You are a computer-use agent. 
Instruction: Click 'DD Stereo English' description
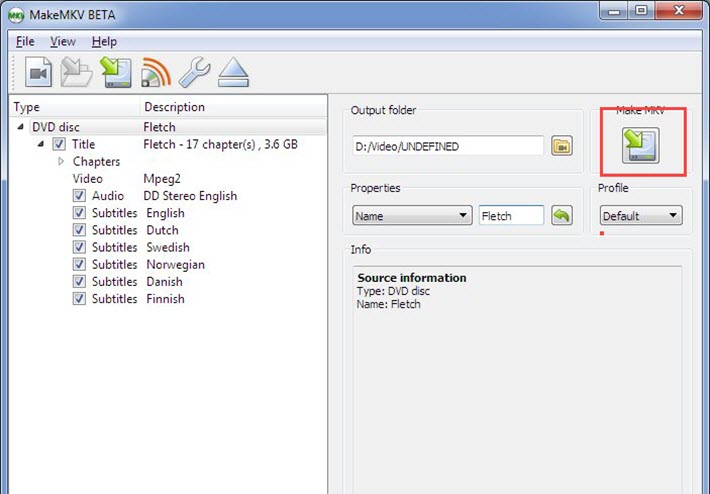click(x=190, y=196)
